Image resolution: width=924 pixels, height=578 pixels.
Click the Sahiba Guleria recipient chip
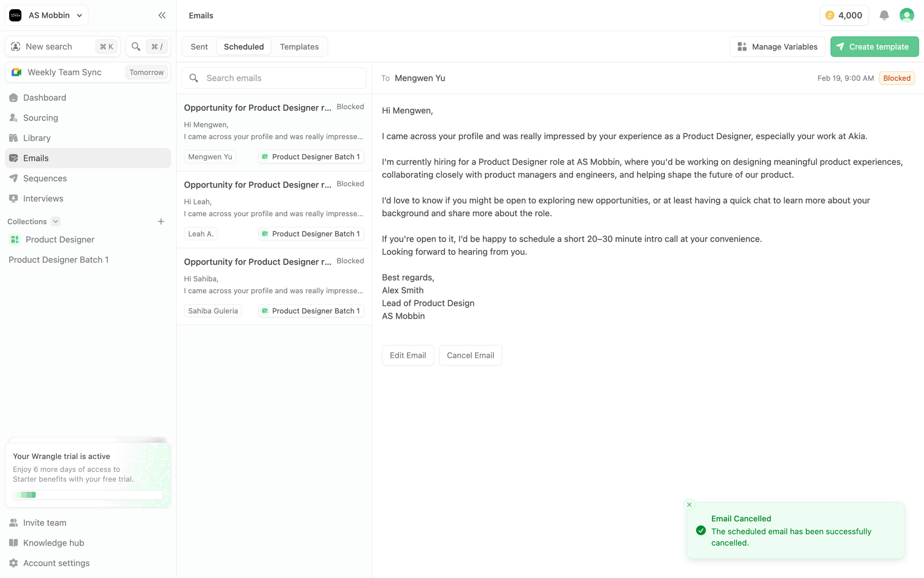(x=213, y=311)
